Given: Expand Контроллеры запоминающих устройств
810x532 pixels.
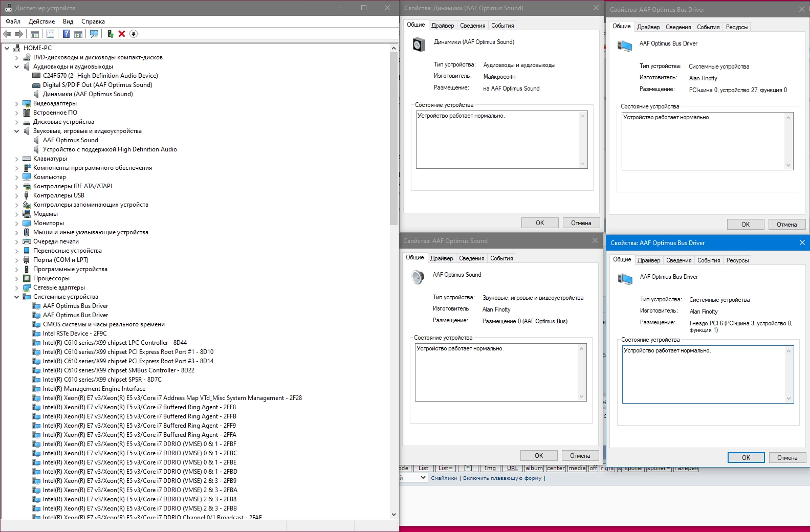Looking at the screenshot, I should click(16, 205).
